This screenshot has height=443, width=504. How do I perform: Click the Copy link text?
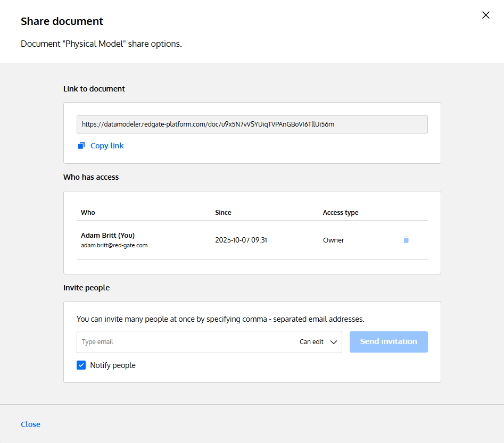[107, 146]
